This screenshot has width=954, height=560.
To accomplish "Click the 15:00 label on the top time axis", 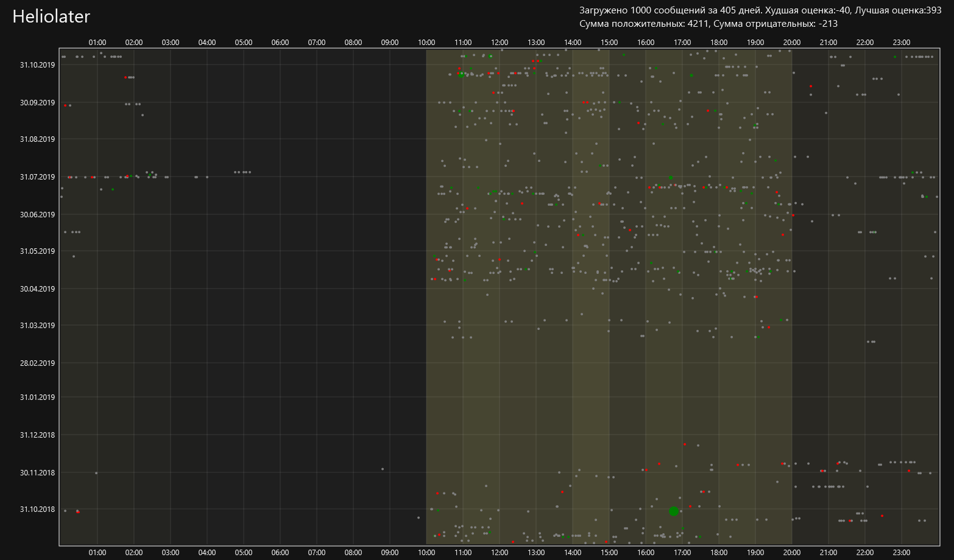I will (609, 43).
